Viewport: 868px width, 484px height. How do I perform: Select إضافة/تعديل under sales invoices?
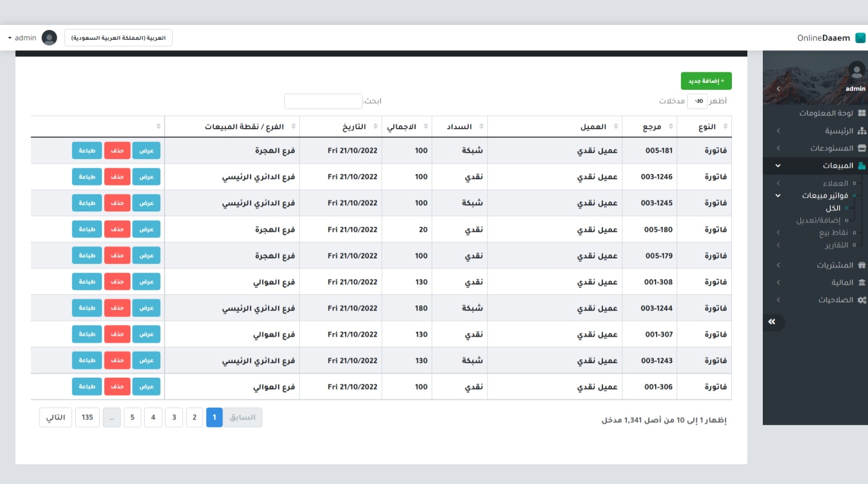pyautogui.click(x=818, y=220)
